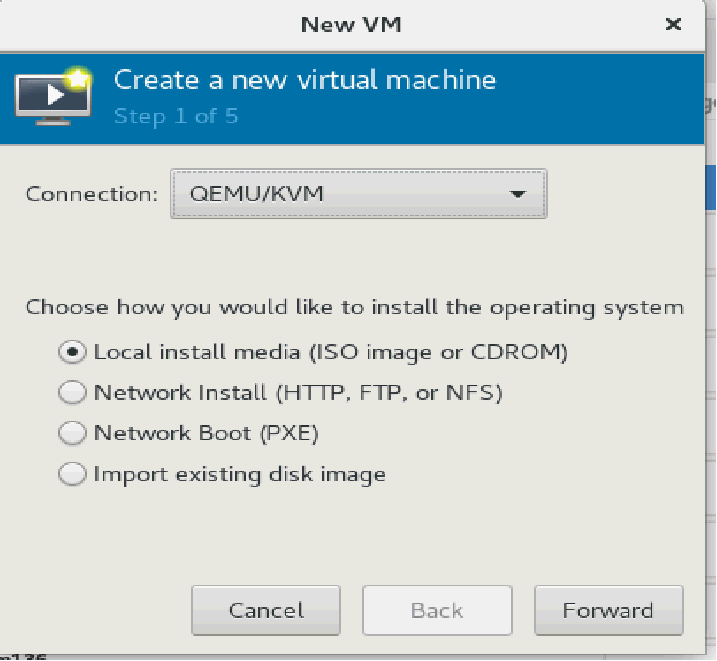Click the Connection dropdown arrow

[518, 194]
